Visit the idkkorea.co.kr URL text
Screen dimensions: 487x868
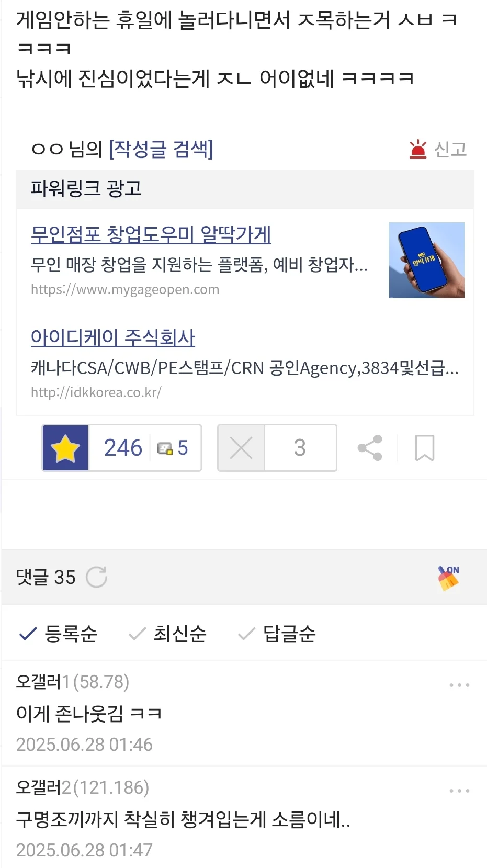coord(96,392)
